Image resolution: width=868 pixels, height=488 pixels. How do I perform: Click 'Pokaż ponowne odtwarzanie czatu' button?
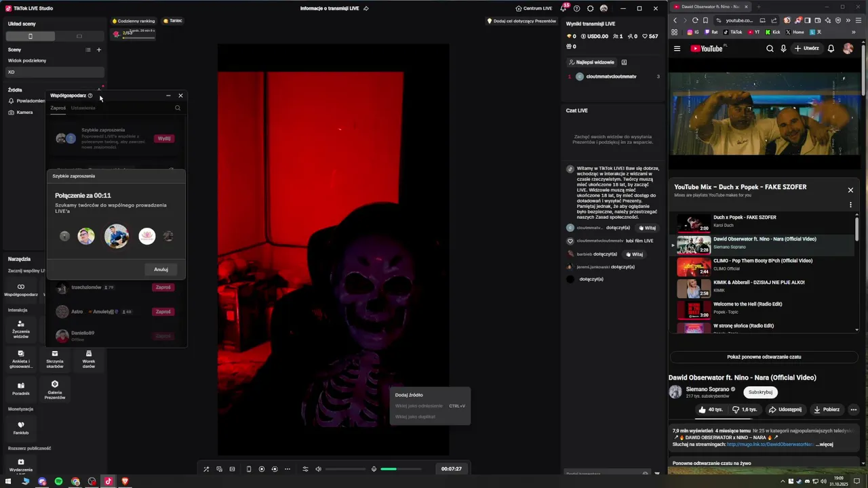(764, 357)
